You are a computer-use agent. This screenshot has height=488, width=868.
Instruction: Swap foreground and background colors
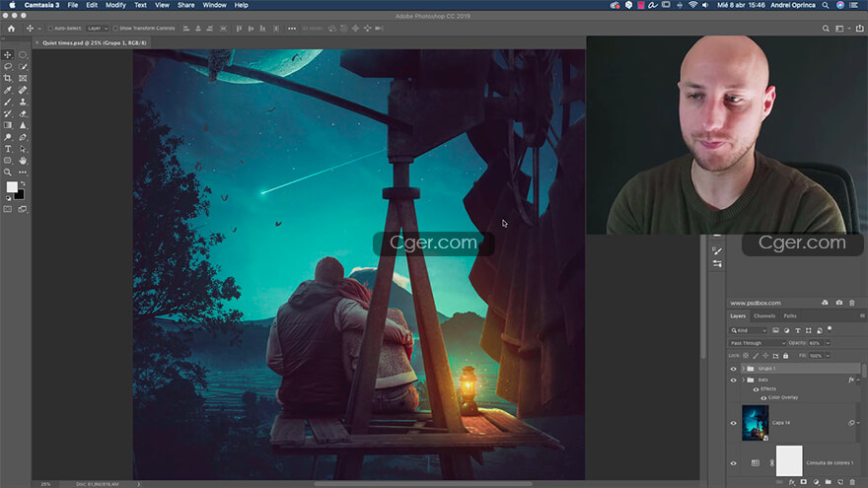point(23,183)
